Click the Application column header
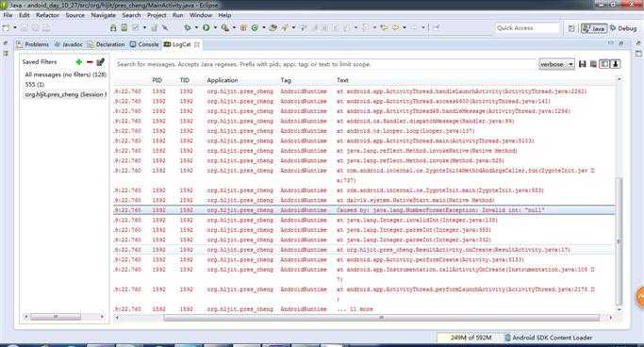Screen dimensions: 644x347 pos(223,80)
